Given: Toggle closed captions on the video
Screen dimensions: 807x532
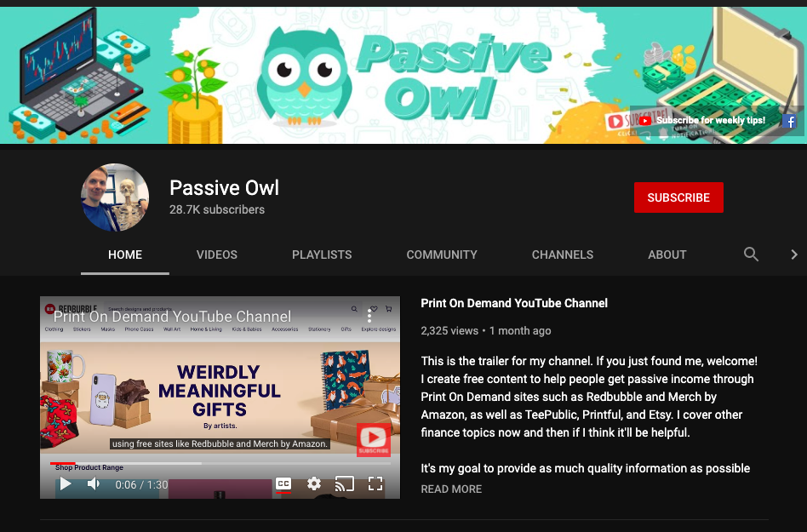Looking at the screenshot, I should tap(283, 483).
